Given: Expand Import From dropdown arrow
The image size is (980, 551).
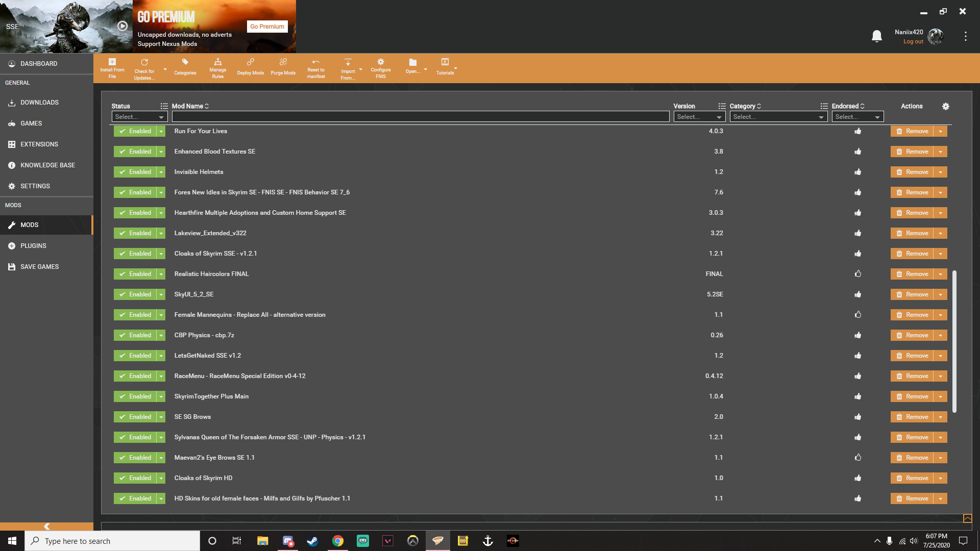Looking at the screenshot, I should tap(360, 69).
